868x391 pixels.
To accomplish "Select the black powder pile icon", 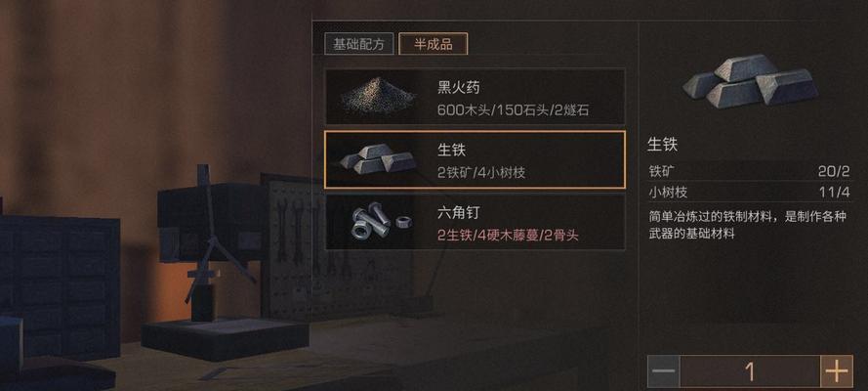I will click(x=378, y=96).
